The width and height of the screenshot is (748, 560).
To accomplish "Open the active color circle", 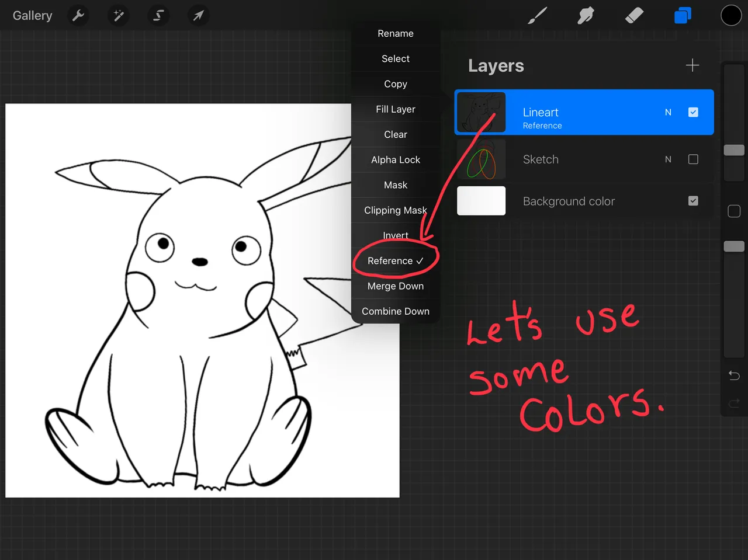I will click(x=731, y=16).
